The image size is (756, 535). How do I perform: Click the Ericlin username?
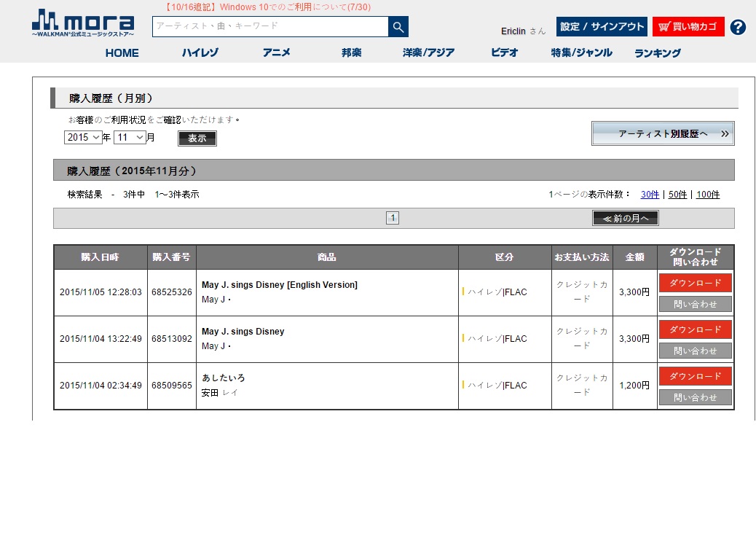click(x=513, y=31)
